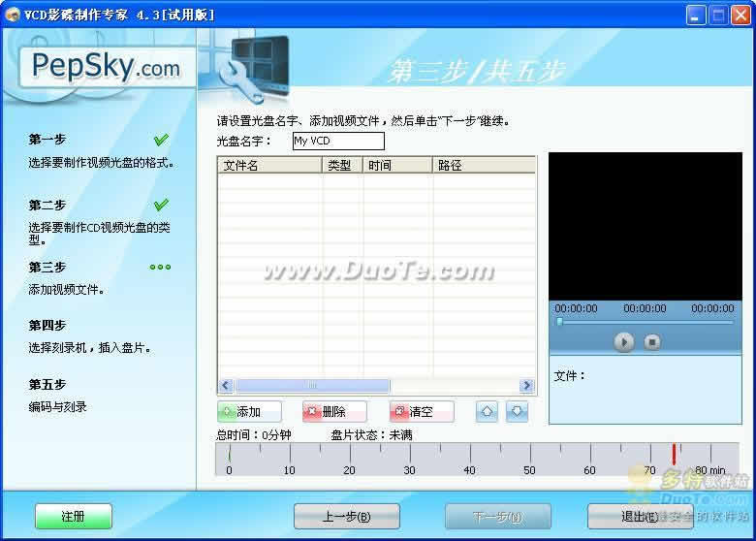Click the 第二步 step heading in sidebar

47,205
